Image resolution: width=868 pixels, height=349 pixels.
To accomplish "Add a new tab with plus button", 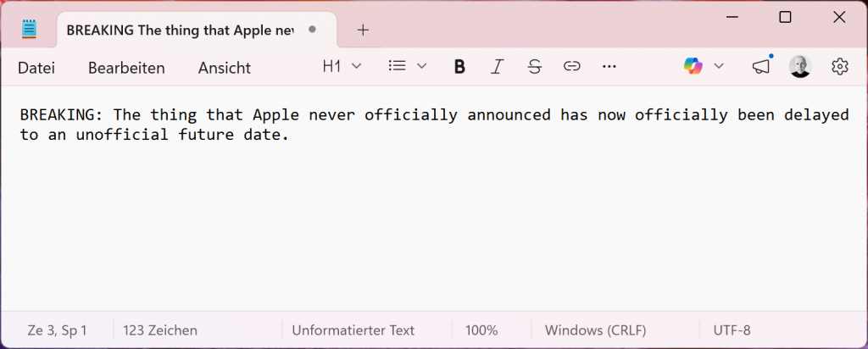I will pos(363,30).
